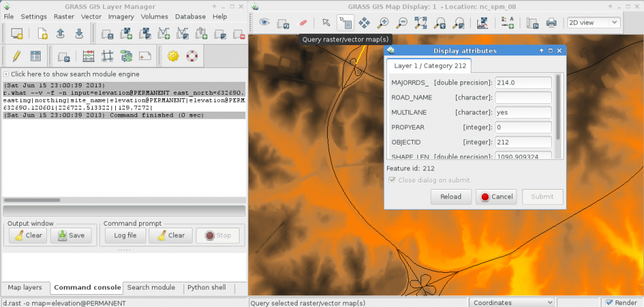
Task: Toggle the query raster/vector map tool
Action: click(x=345, y=23)
